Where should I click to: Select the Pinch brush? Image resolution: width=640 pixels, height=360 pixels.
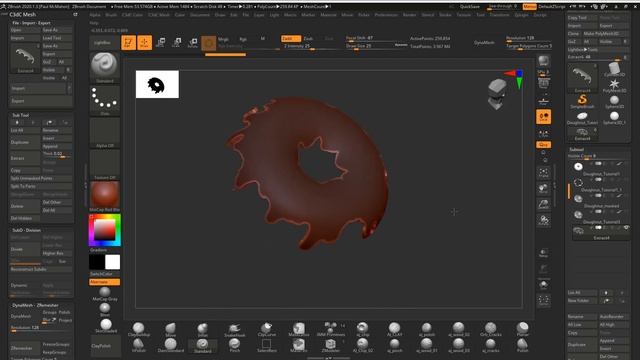click(234, 345)
